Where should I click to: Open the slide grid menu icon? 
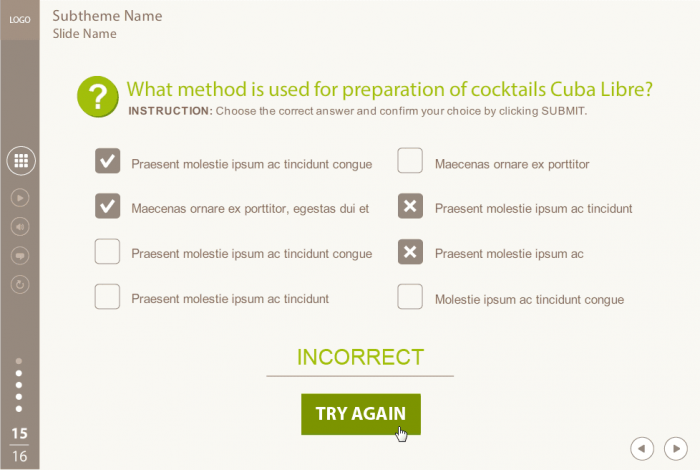[20, 160]
